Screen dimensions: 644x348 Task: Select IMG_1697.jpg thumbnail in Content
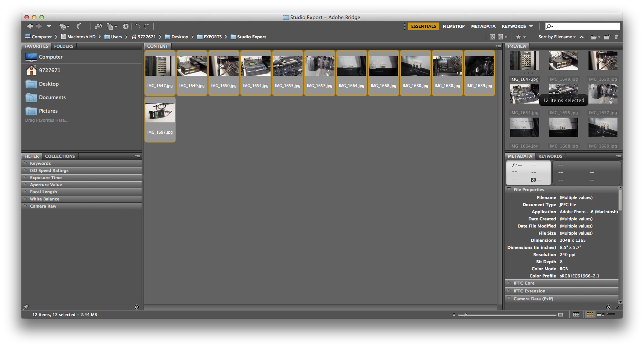(x=160, y=120)
